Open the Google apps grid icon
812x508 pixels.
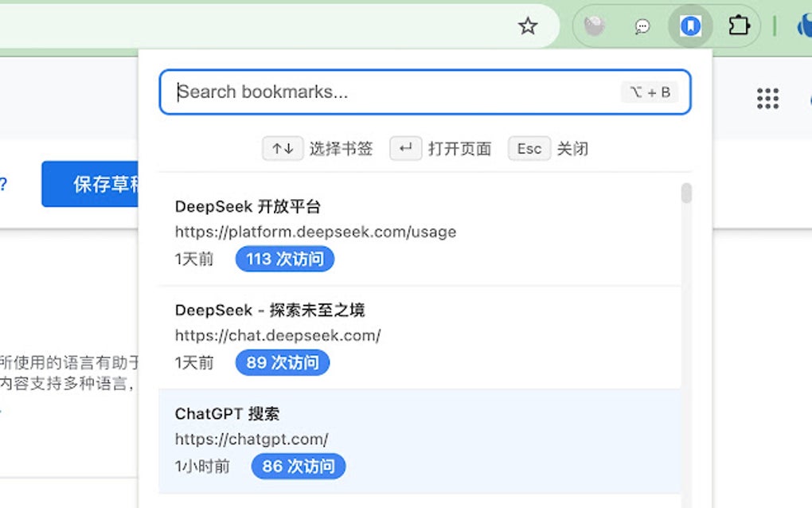coord(767,99)
